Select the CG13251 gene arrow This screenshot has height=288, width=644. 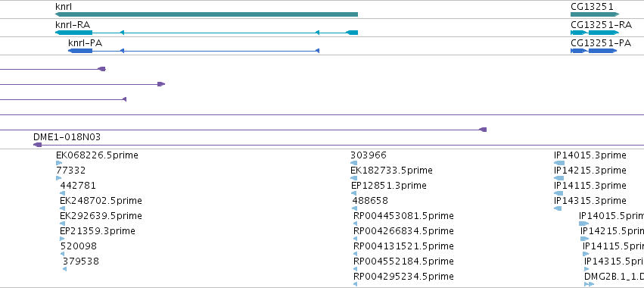tap(595, 14)
